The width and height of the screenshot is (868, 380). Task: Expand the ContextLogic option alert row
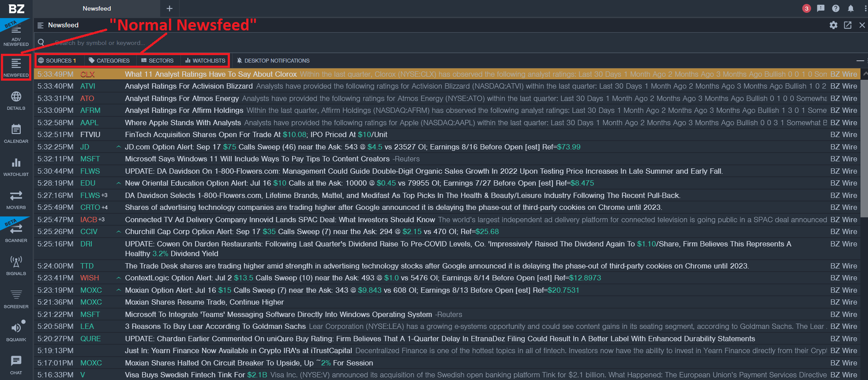(118, 278)
